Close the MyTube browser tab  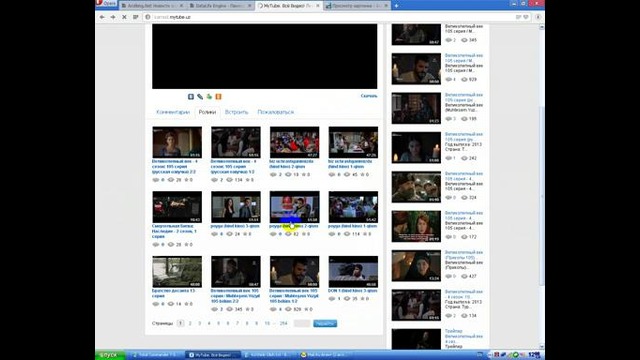[318, 6]
